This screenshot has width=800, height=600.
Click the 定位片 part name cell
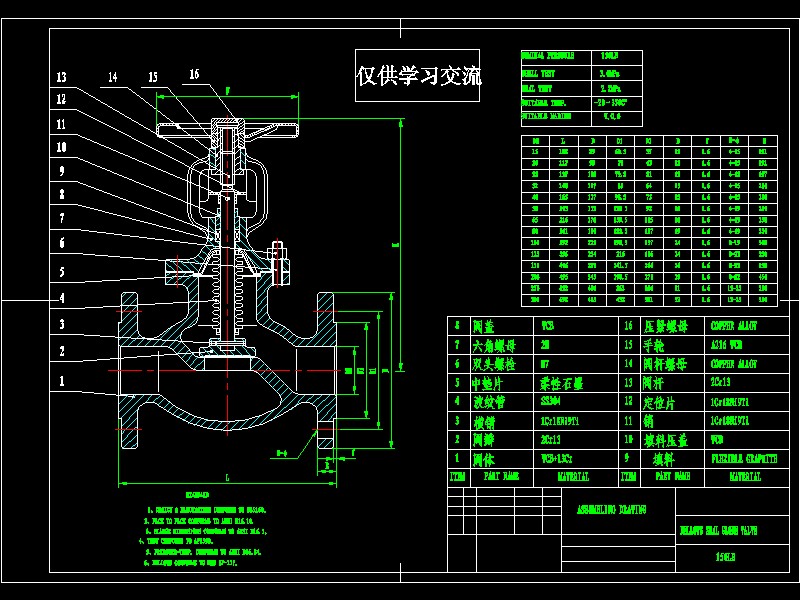point(659,403)
